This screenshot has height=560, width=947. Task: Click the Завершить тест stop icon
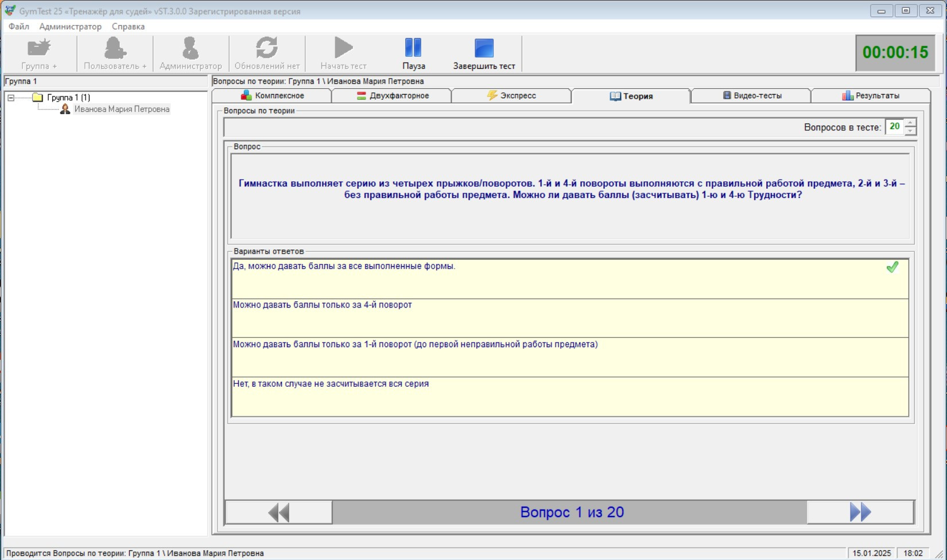point(484,48)
